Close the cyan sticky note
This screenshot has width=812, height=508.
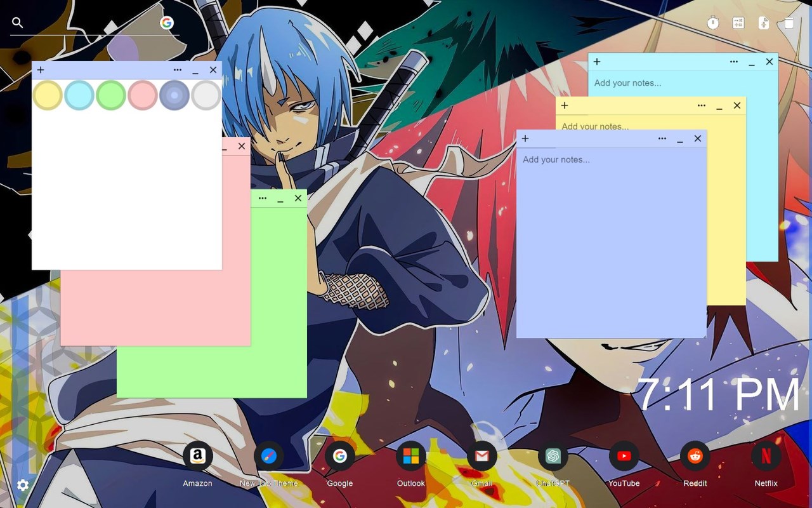(x=769, y=62)
